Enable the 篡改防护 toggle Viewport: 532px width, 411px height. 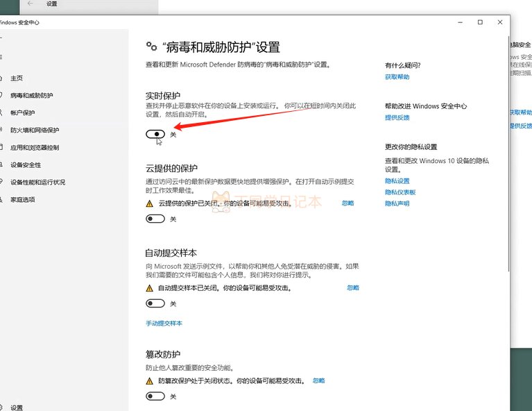coord(155,396)
